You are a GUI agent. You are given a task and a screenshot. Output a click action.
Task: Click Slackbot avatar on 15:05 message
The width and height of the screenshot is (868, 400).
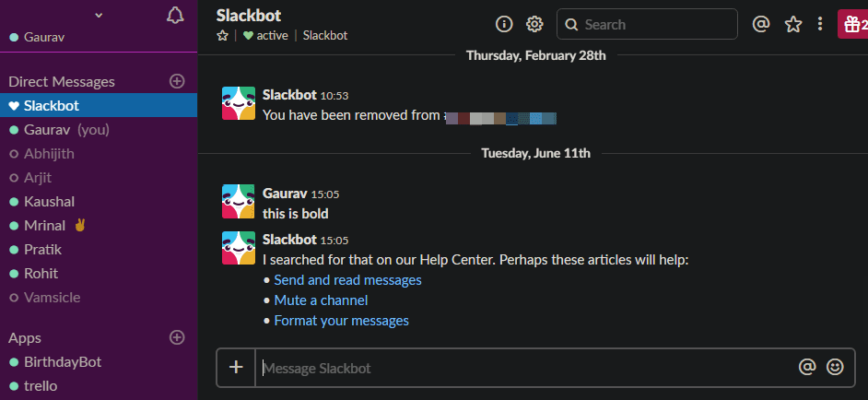coord(239,248)
